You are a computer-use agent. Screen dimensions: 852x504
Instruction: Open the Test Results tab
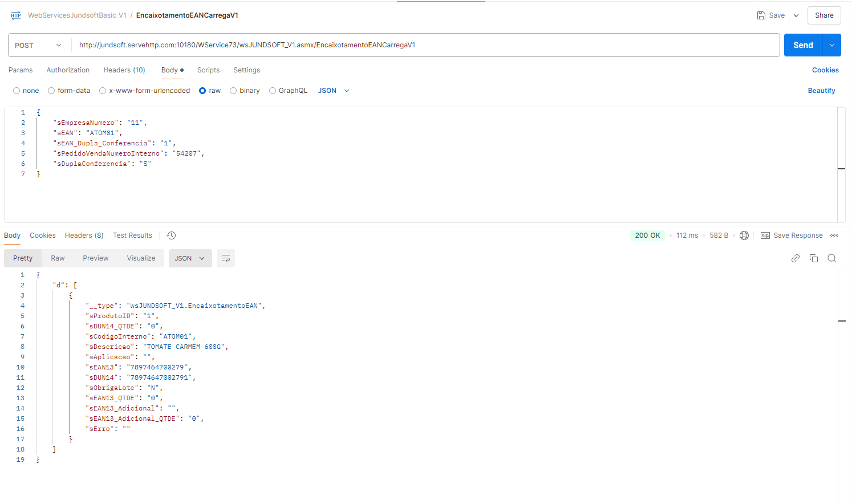click(132, 235)
